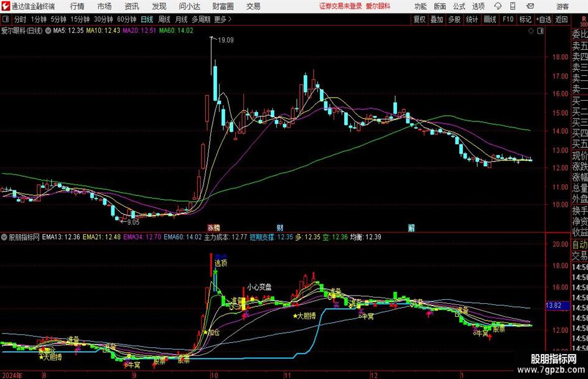Open the 多周期 multi-period view
This screenshot has width=588, height=379.
pyautogui.click(x=201, y=19)
